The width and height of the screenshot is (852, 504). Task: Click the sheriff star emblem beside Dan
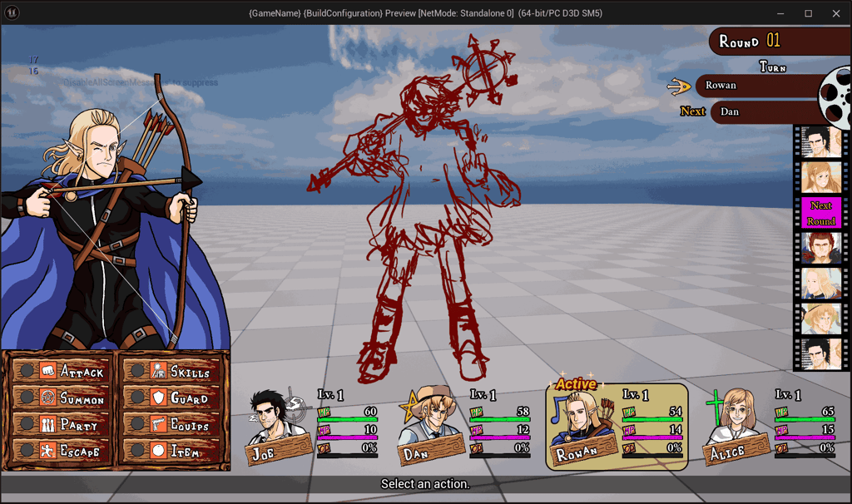coord(409,406)
